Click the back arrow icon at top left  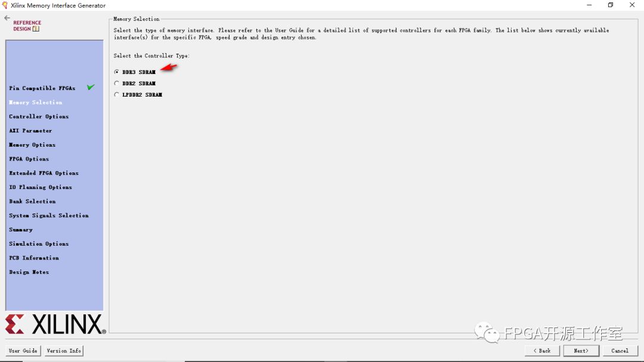point(7,18)
